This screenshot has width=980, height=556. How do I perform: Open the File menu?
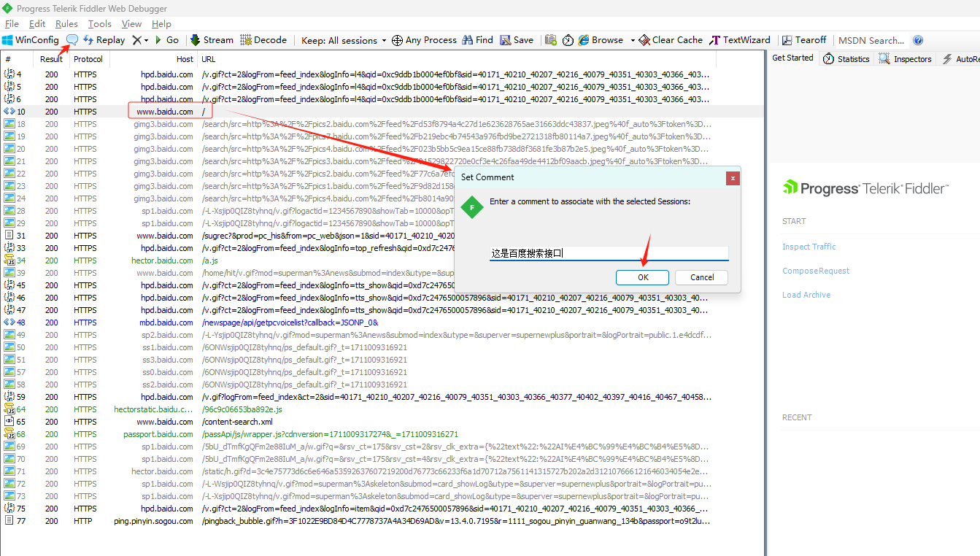pyautogui.click(x=12, y=23)
